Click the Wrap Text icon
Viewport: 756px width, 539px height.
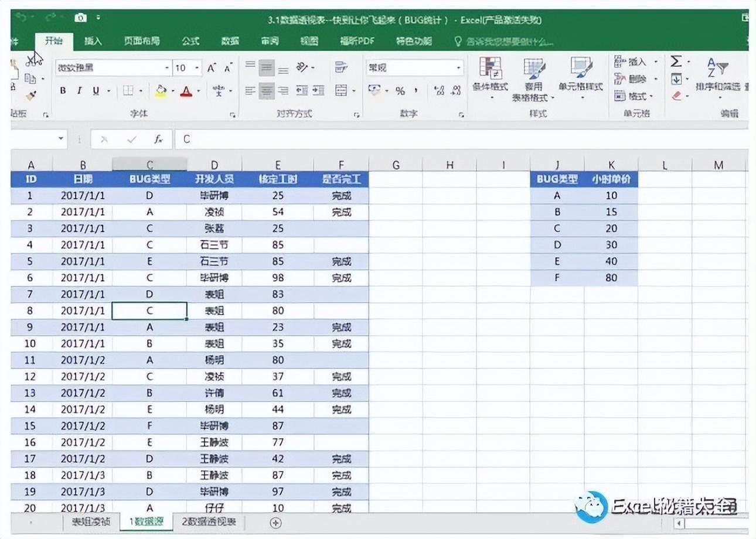pyautogui.click(x=341, y=68)
